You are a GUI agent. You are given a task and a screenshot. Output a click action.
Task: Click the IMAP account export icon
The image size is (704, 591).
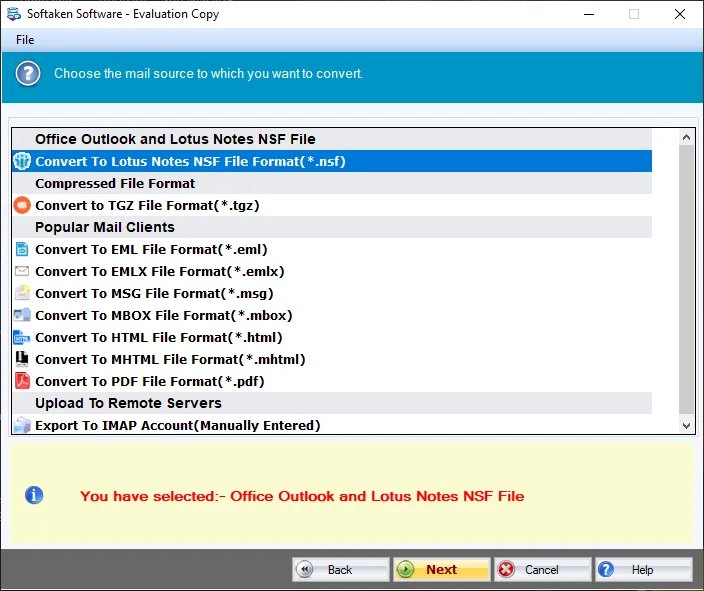[22, 425]
